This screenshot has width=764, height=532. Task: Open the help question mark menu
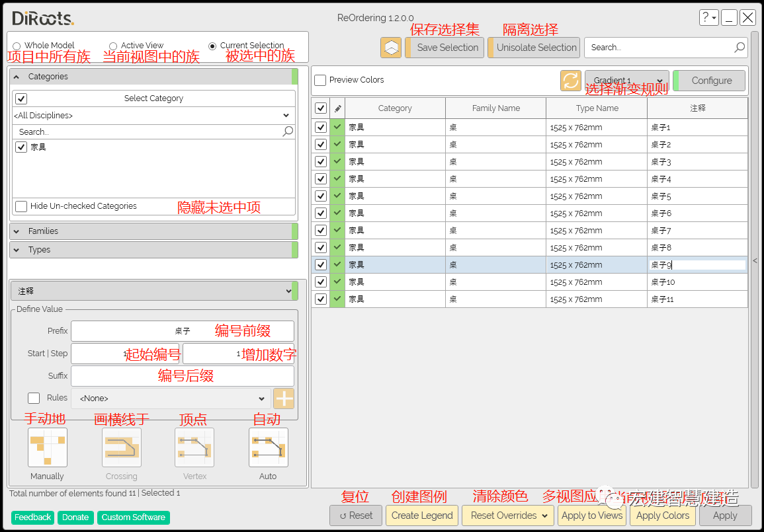pyautogui.click(x=708, y=18)
